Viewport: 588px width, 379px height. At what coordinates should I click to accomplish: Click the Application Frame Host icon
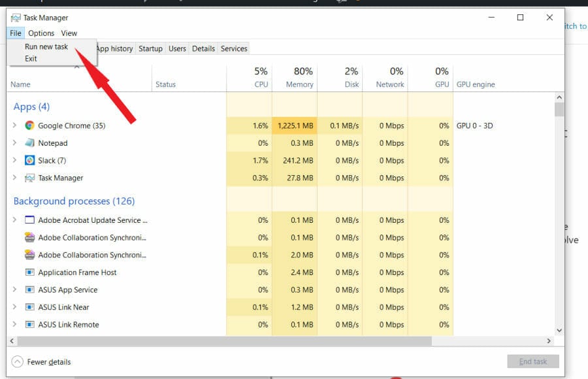pos(29,272)
